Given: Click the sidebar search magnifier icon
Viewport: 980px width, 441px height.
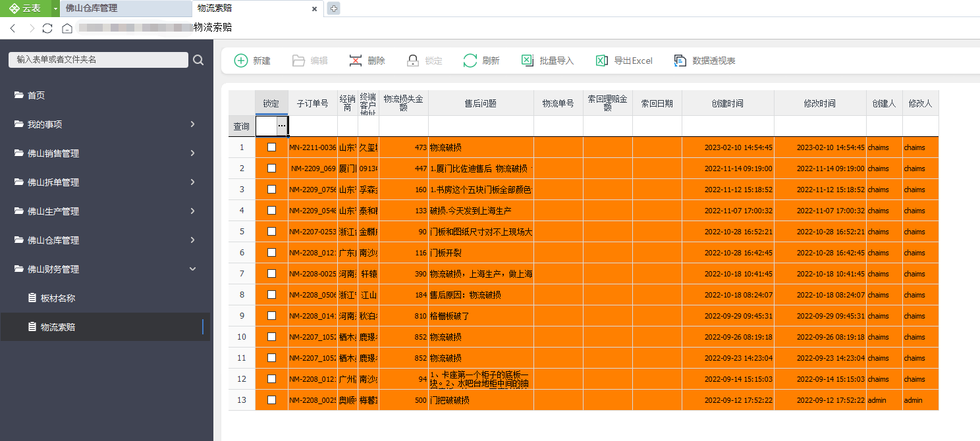Looking at the screenshot, I should 198,60.
